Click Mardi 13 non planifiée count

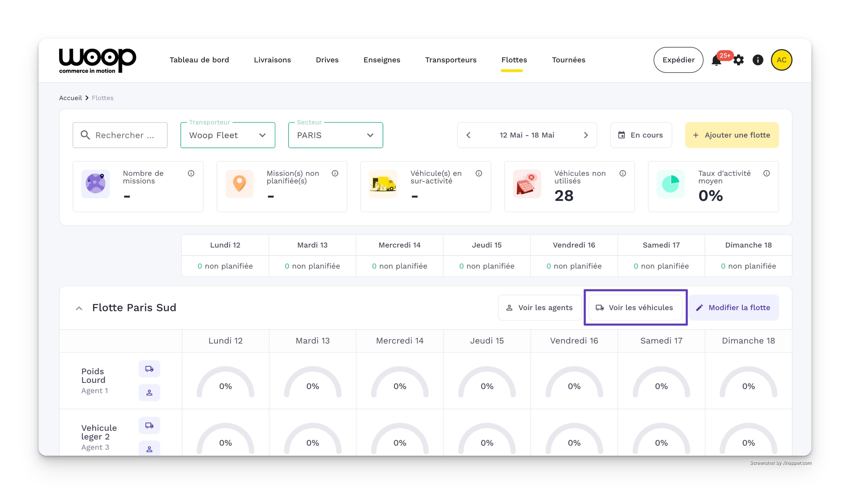(312, 266)
